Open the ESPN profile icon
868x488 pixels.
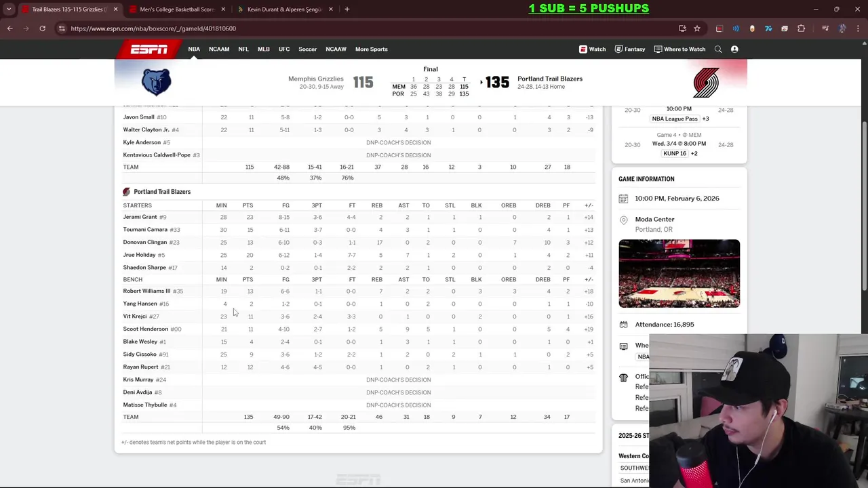coord(734,49)
